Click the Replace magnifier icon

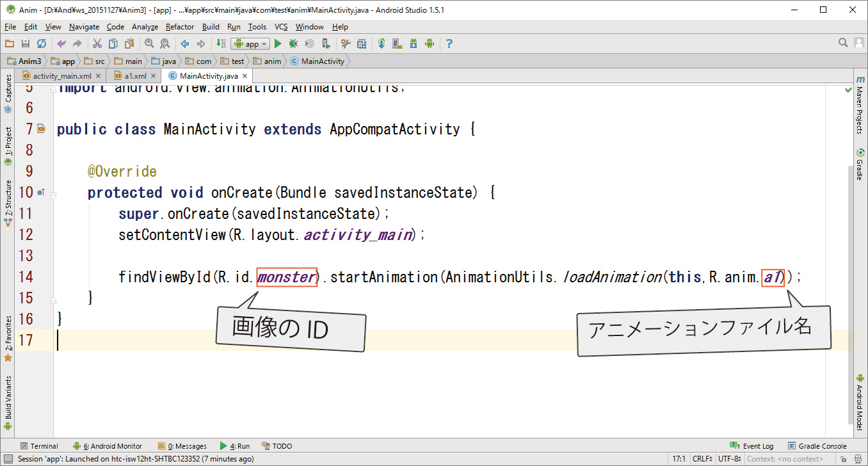pyautogui.click(x=165, y=44)
